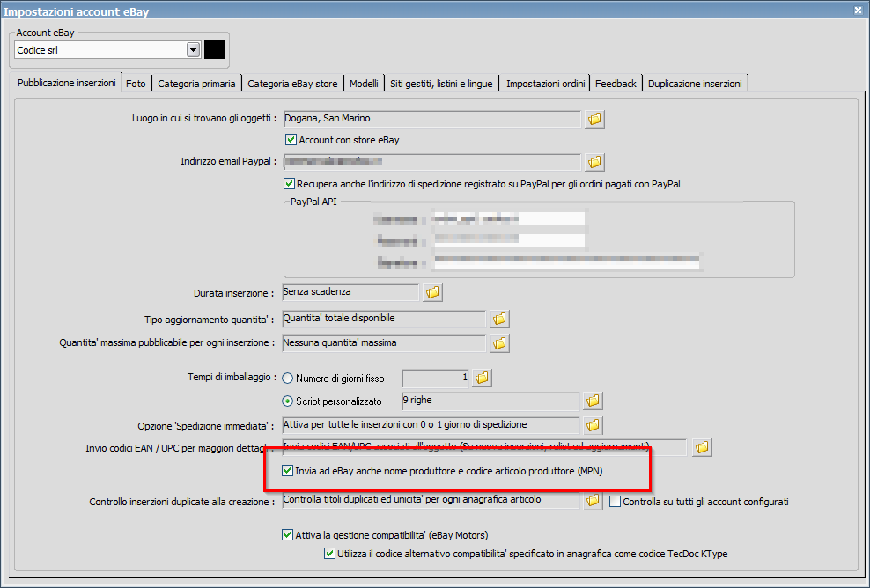Viewport: 870px width, 588px height.
Task: Click the 9 righe script field
Action: coord(490,401)
